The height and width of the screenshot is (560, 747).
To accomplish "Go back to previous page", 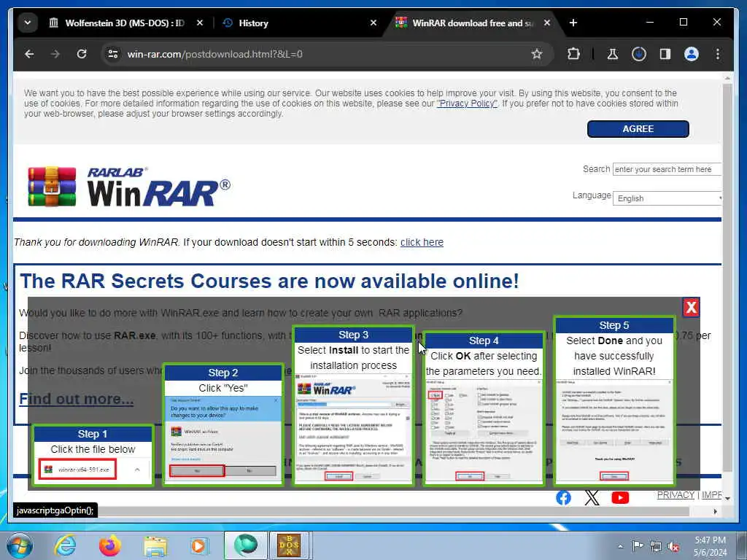I will click(x=29, y=54).
